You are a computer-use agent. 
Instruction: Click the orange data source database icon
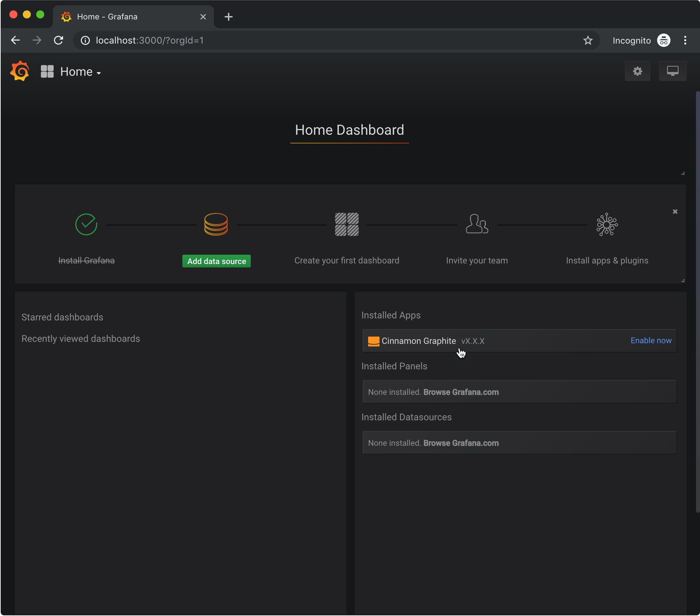(x=216, y=224)
